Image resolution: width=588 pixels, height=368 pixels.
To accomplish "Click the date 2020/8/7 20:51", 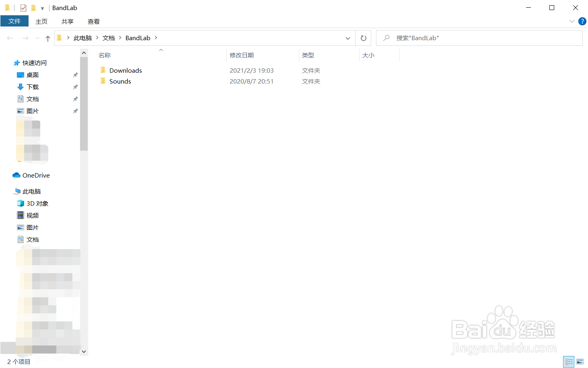I will click(252, 81).
